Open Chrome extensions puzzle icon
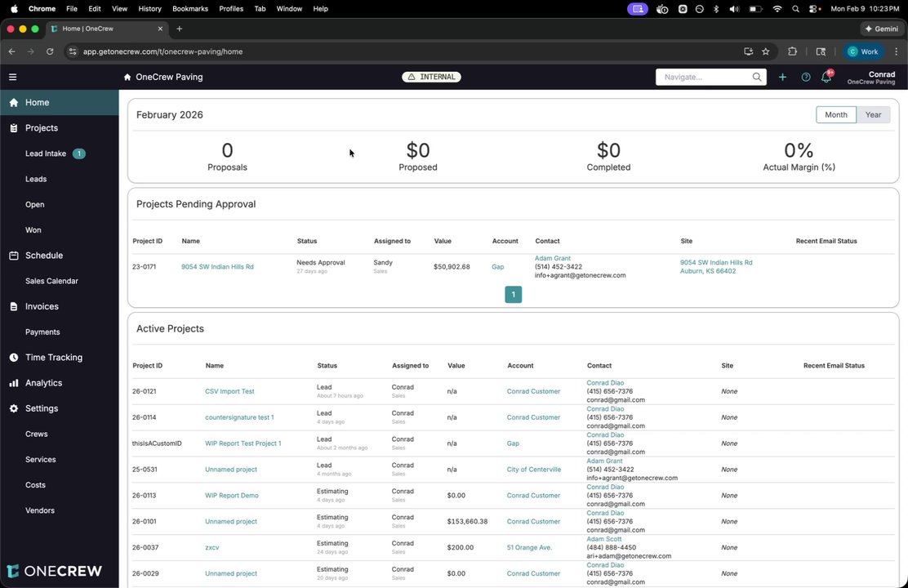Screen dimensions: 908x588 coord(792,51)
